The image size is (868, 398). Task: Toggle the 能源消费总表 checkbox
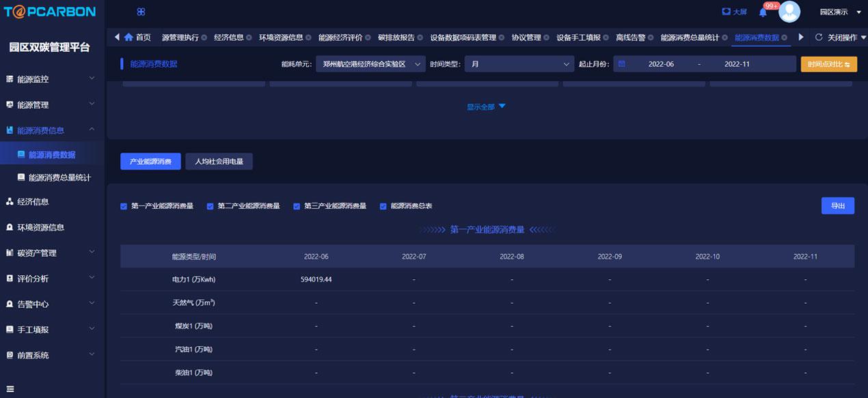[x=383, y=206]
